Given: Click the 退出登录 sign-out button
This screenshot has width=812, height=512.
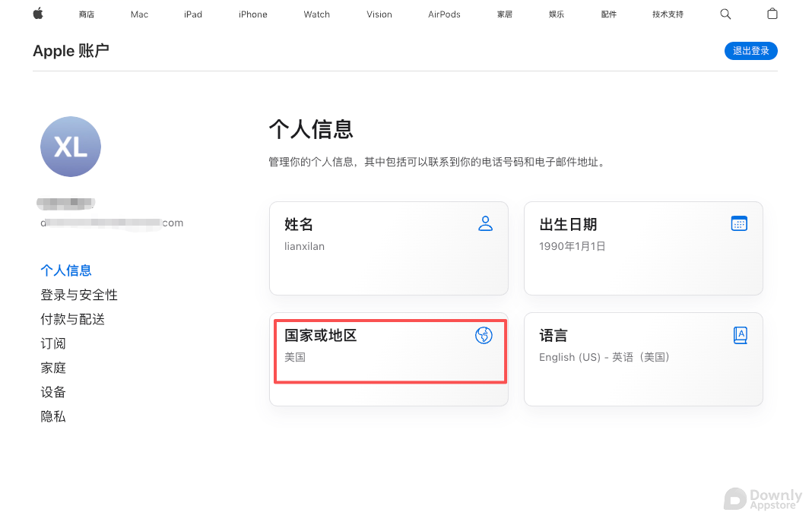Looking at the screenshot, I should (751, 51).
